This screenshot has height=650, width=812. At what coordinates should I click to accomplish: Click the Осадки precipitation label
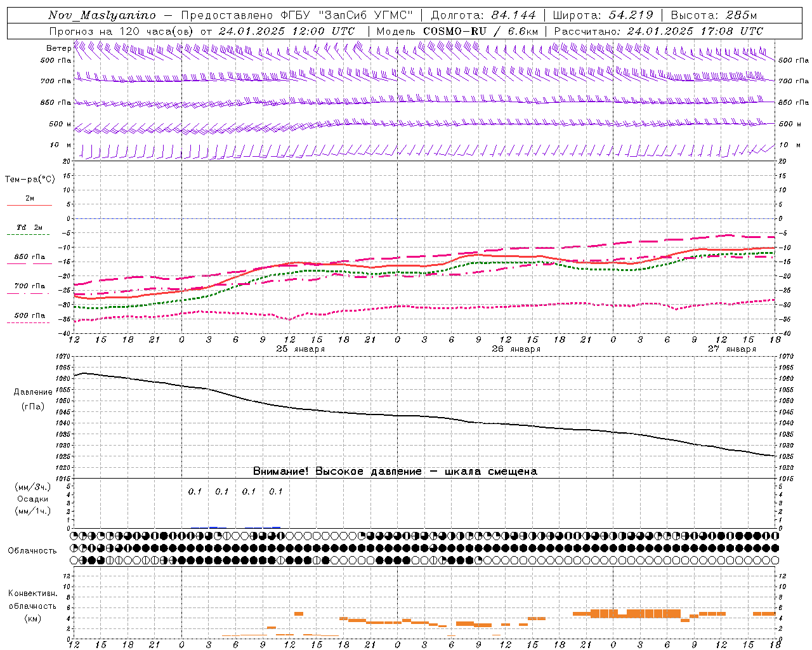[33, 500]
